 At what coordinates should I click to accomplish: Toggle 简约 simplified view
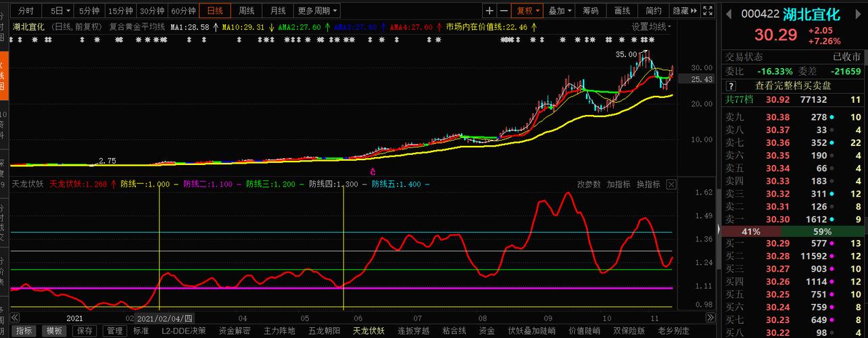pyautogui.click(x=654, y=11)
